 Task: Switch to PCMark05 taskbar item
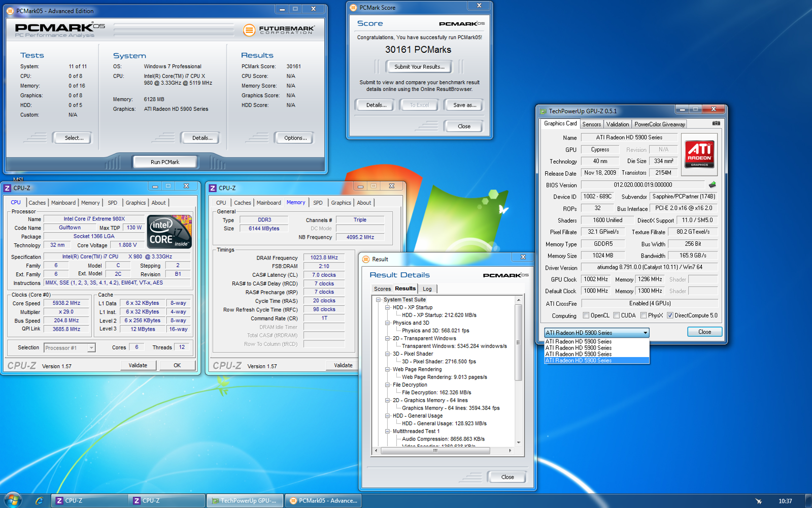(323, 500)
